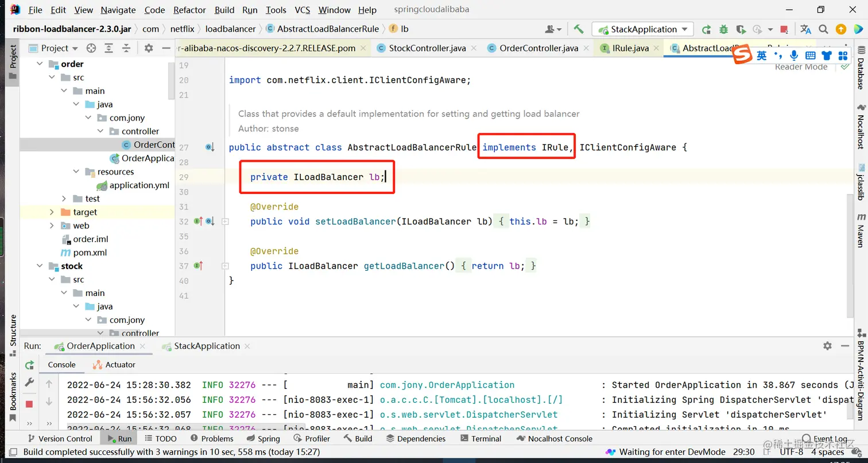The height and width of the screenshot is (463, 868).
Task: Switch to the Actuator tab
Action: tap(114, 365)
